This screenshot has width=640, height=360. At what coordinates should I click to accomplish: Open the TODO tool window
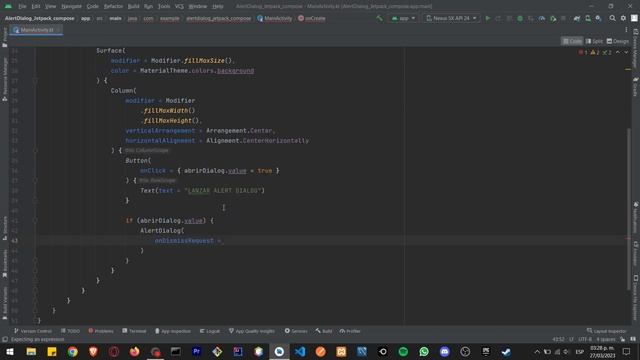[70, 331]
